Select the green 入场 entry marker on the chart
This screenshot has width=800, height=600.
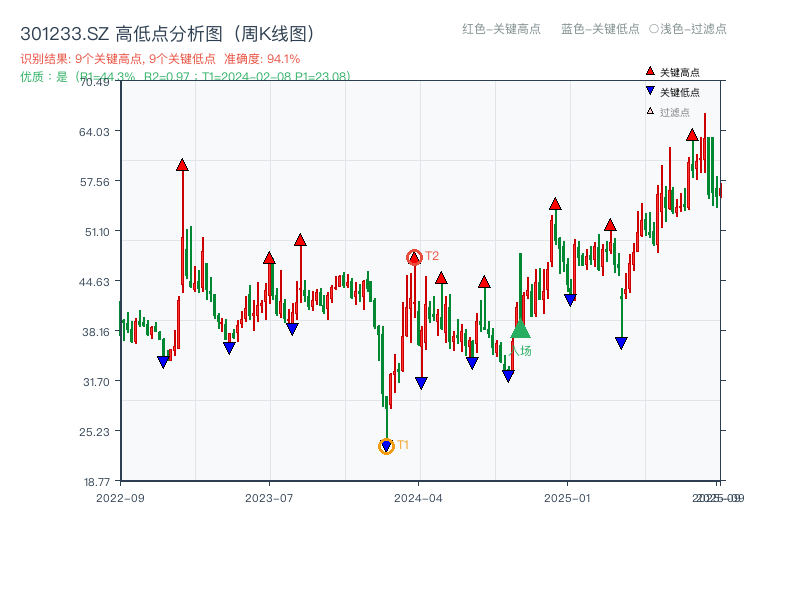click(x=520, y=331)
